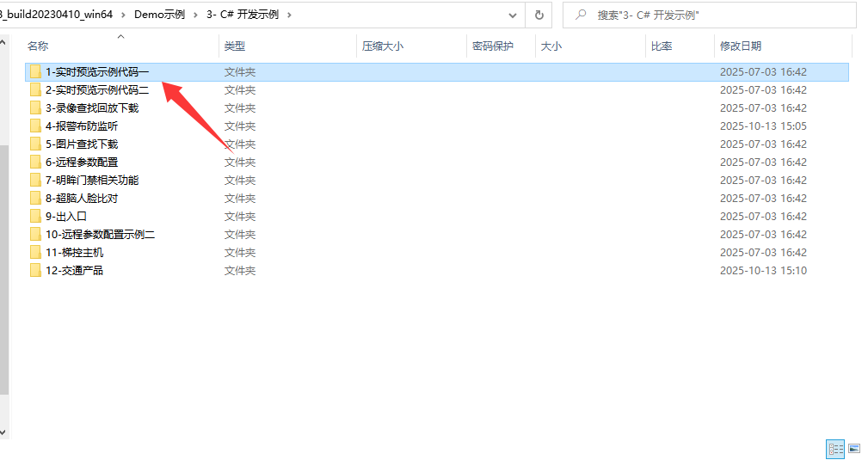
Task: Click the folder icon next to 7-明眸门禁相关功能
Action: tap(35, 181)
